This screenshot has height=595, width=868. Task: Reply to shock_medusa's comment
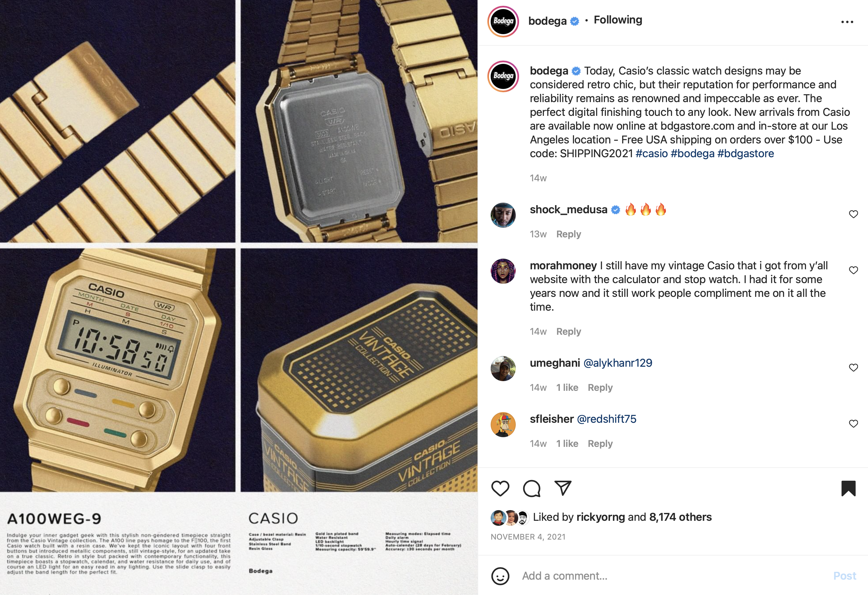click(x=568, y=234)
